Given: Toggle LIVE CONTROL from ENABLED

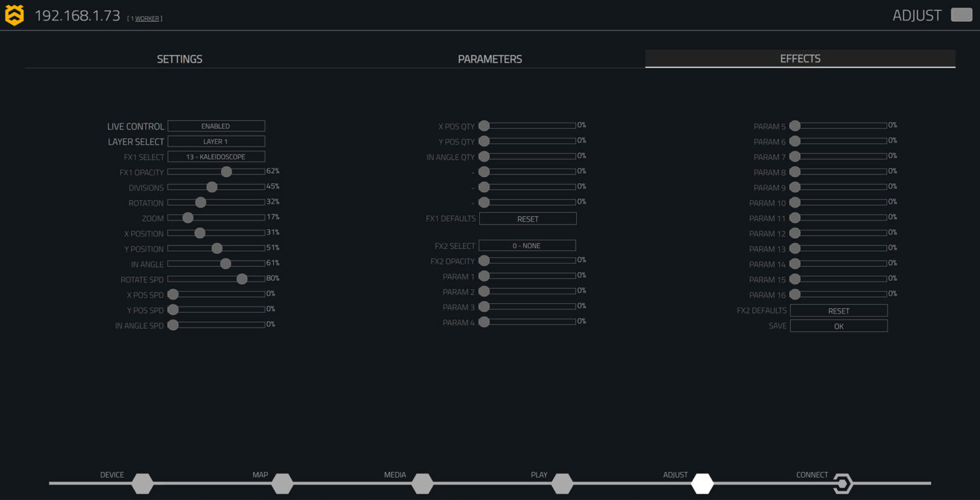Looking at the screenshot, I should point(216,126).
